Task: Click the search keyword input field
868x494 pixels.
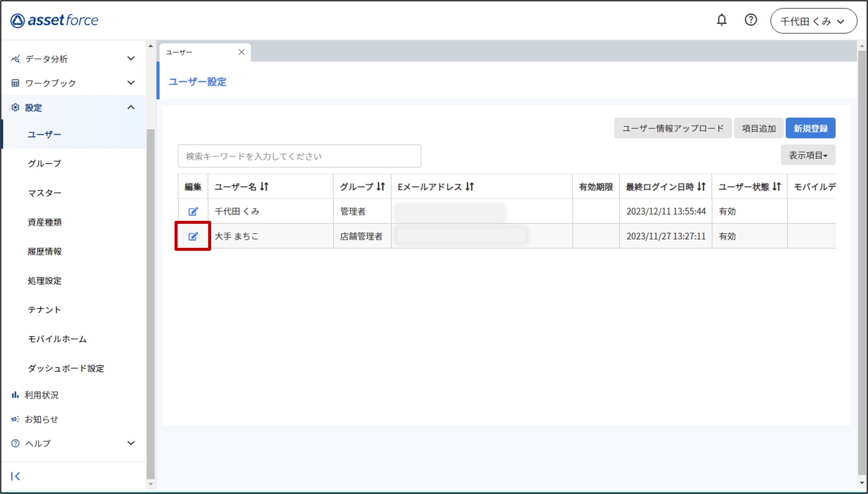Action: pos(299,156)
